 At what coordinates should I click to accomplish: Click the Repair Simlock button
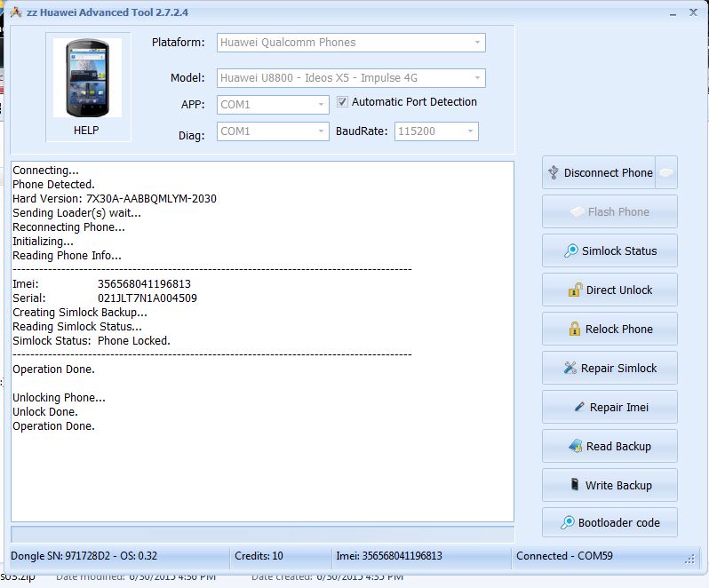[x=609, y=368]
